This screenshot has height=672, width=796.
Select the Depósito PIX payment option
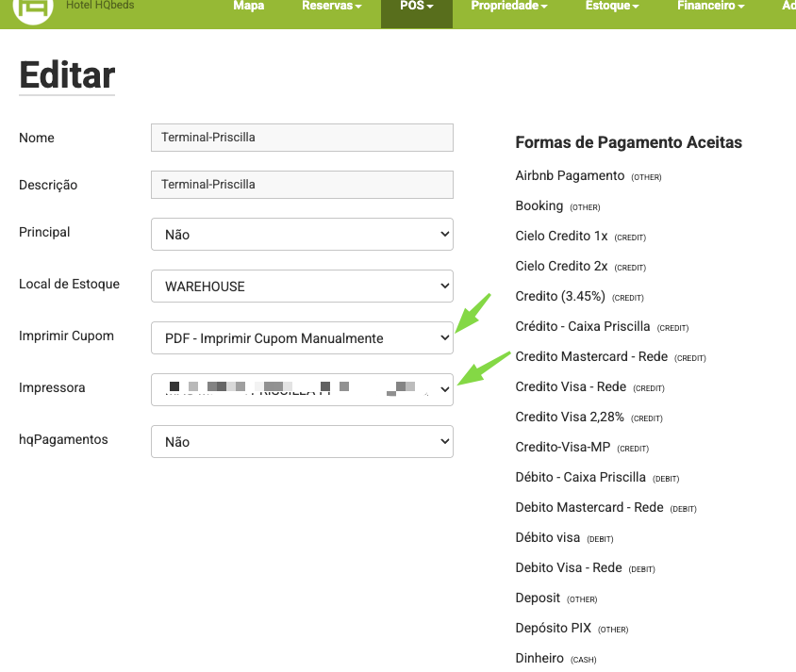(x=553, y=629)
